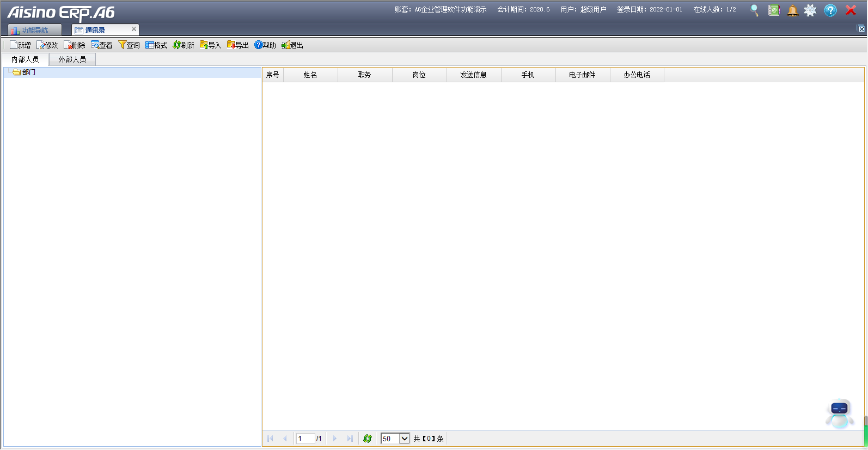The image size is (868, 450).
Task: Click the 删除 (Delete) toolbar icon
Action: (68, 45)
